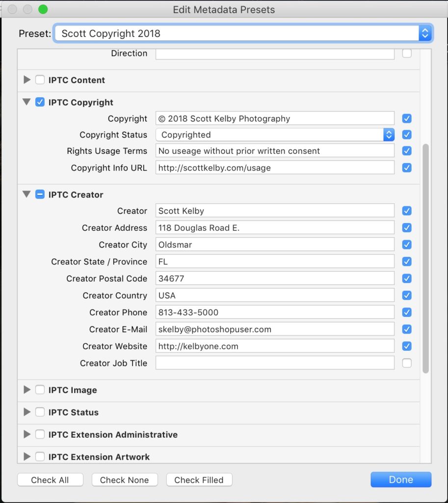Click the Check None button

click(125, 480)
